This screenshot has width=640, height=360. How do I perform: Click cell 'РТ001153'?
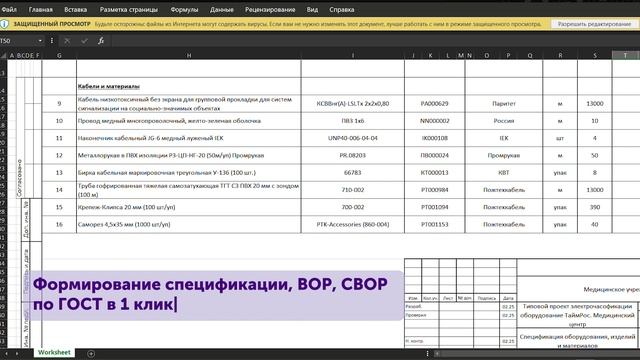434,224
